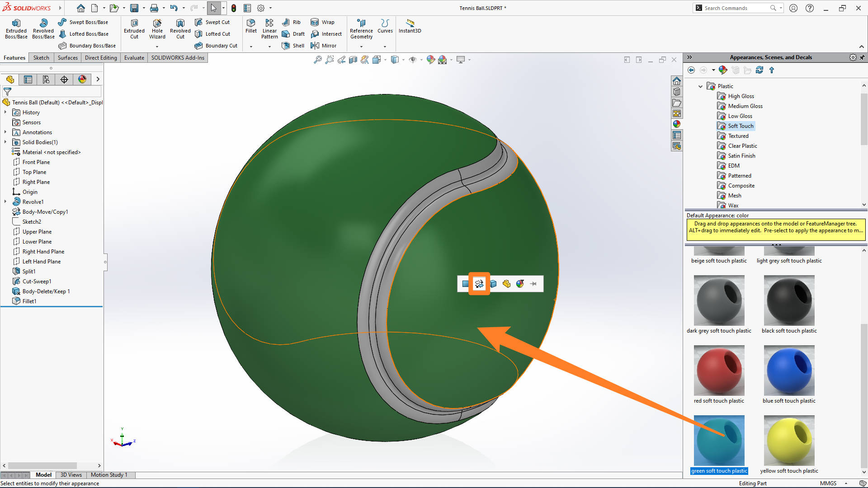The height and width of the screenshot is (488, 868).
Task: Select Soft Touch in the appearance tree
Action: [x=740, y=126]
